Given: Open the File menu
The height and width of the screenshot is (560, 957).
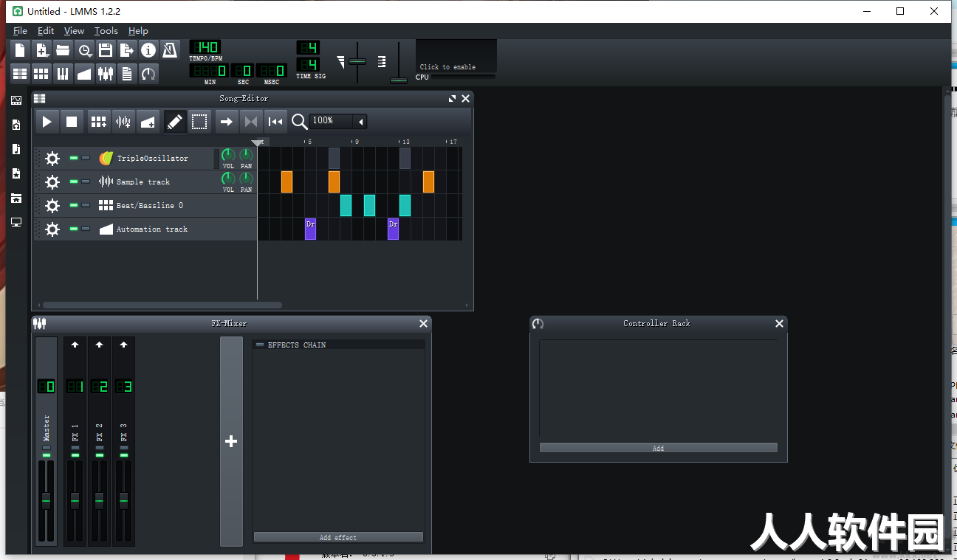Looking at the screenshot, I should (x=20, y=31).
